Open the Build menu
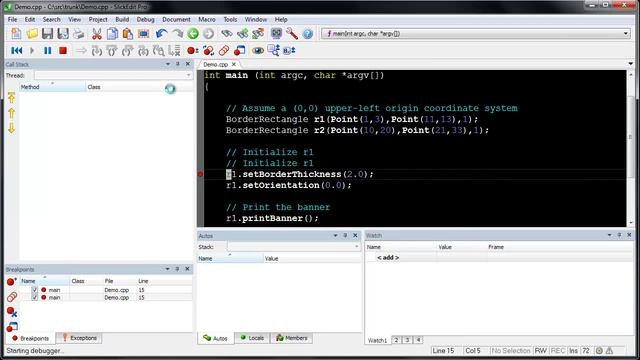 pyautogui.click(x=122, y=19)
